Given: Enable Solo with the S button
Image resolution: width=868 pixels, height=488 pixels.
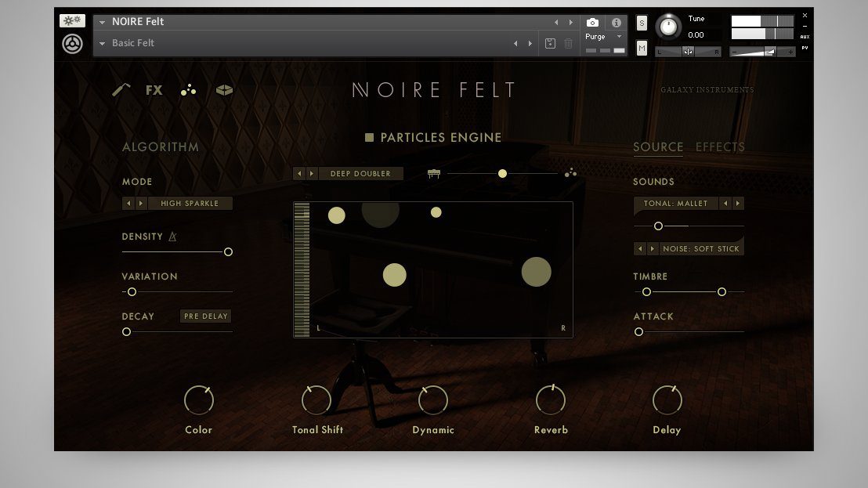Looking at the screenshot, I should click(x=642, y=23).
